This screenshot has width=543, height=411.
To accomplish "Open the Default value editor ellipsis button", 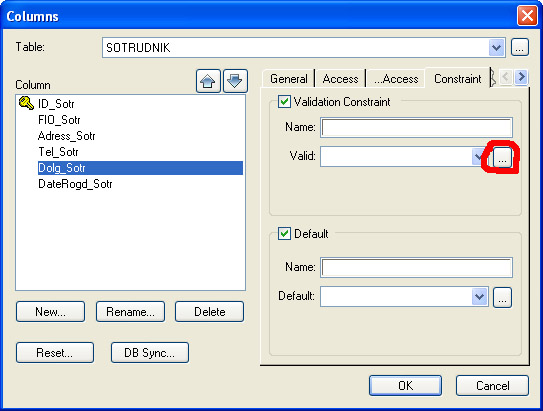I will pyautogui.click(x=502, y=297).
